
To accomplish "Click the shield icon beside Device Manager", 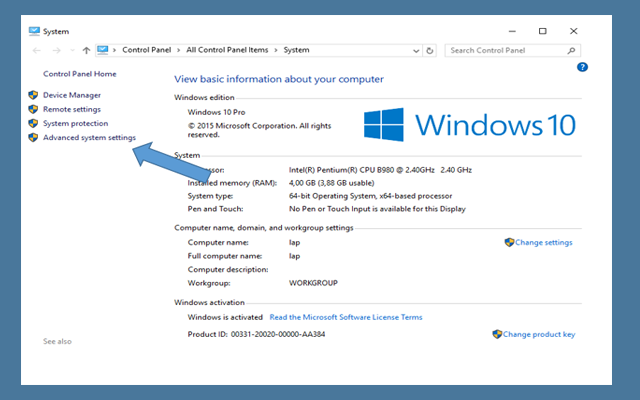I will click(x=34, y=95).
